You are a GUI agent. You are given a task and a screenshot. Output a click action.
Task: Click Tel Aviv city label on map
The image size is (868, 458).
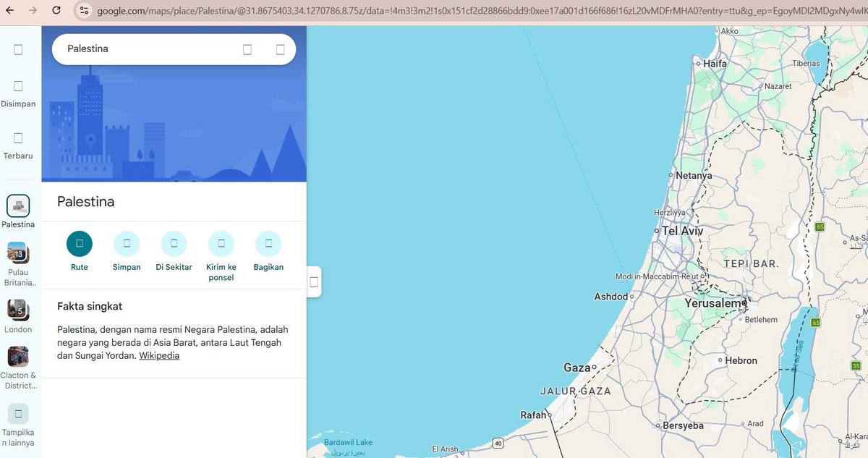[682, 231]
